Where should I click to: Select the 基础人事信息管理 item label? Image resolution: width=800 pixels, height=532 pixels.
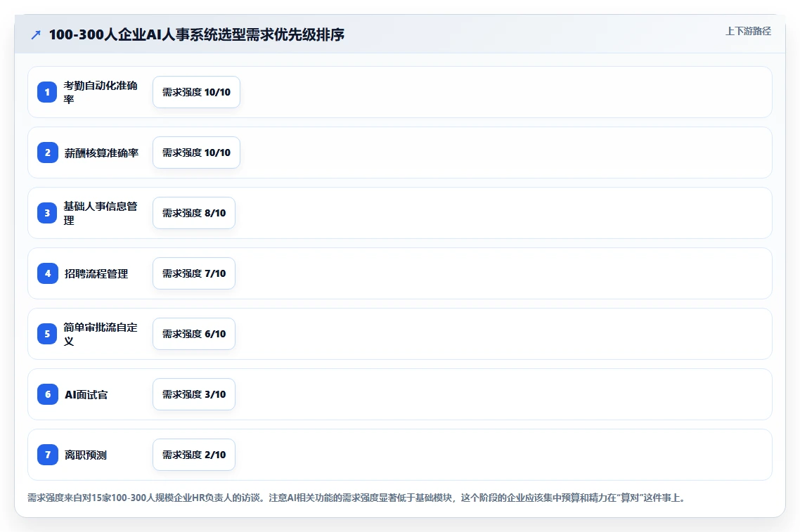tap(101, 213)
